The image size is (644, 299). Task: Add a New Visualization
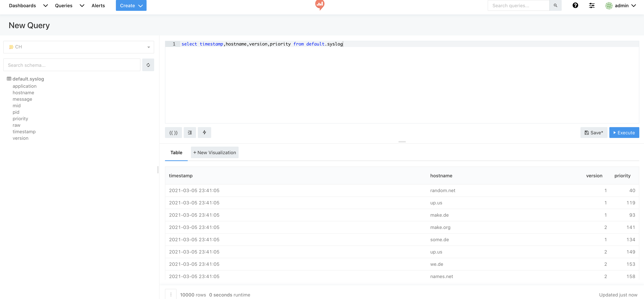(x=214, y=153)
